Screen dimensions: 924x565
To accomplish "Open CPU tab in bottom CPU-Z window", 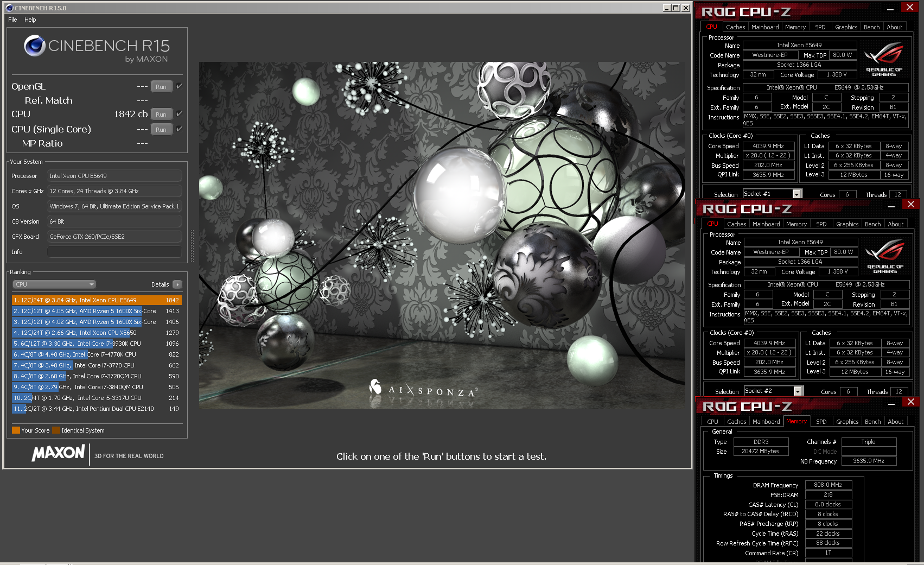I will point(712,422).
